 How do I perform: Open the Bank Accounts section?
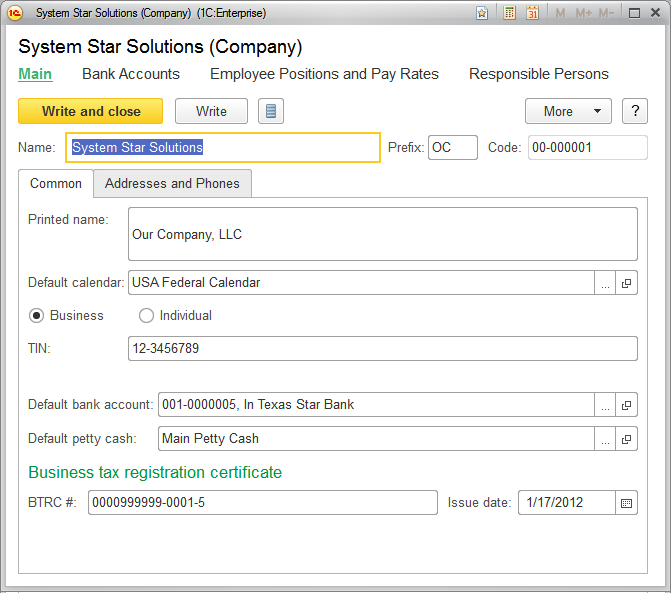pos(131,74)
